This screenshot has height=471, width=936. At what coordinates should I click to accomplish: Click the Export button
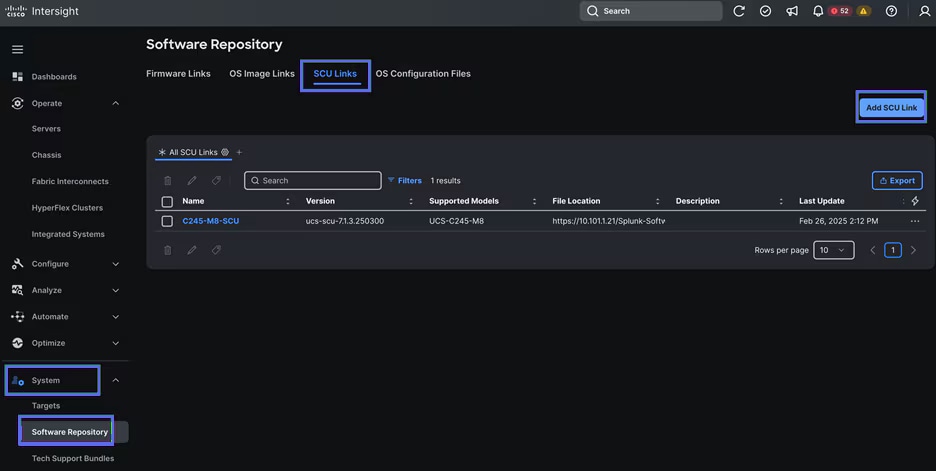click(897, 180)
